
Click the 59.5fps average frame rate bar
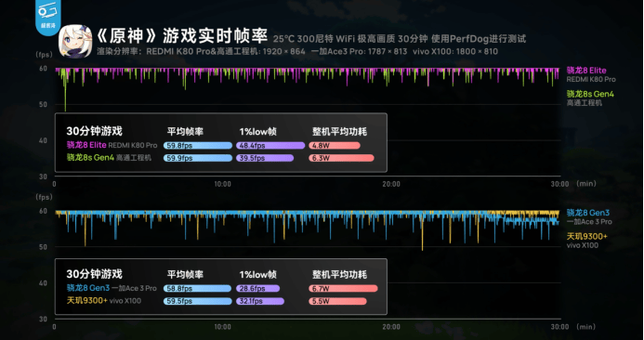click(198, 301)
